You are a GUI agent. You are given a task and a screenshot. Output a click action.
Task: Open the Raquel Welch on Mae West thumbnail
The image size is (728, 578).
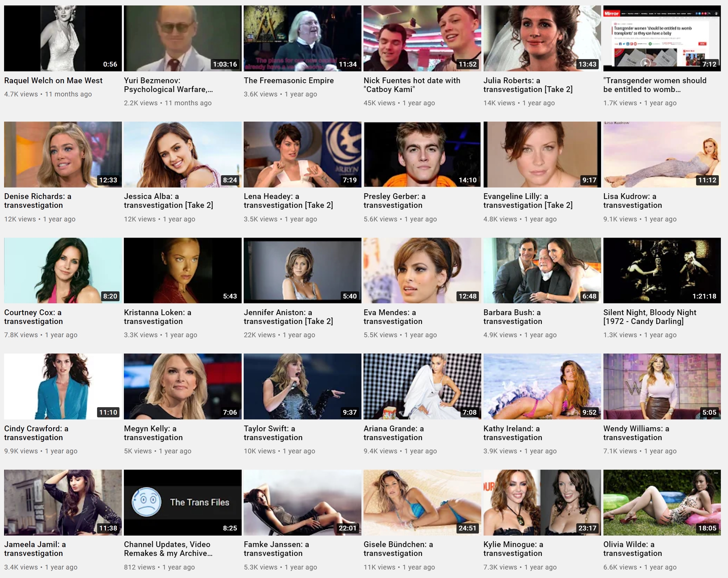coord(63,38)
